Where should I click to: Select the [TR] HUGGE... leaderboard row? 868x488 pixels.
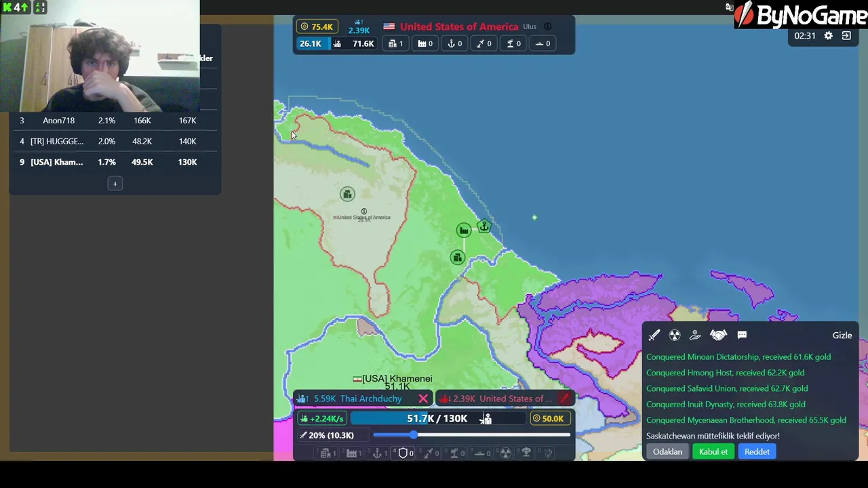115,141
